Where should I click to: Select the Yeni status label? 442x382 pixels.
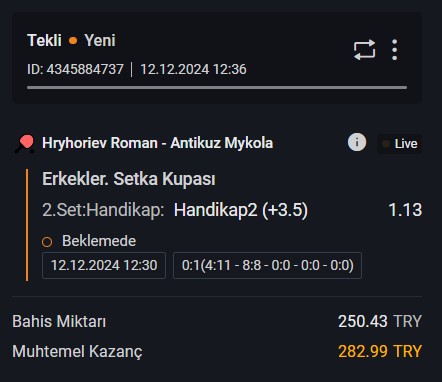pyautogui.click(x=100, y=40)
